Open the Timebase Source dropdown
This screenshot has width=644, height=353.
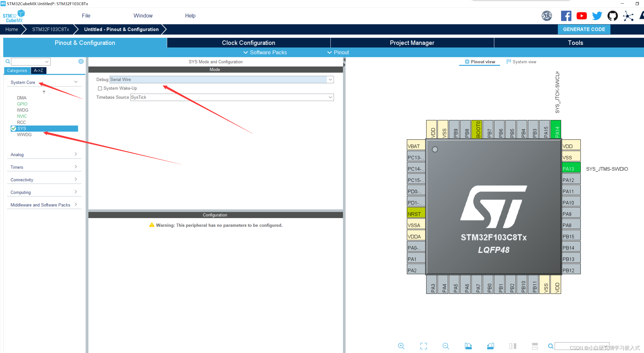(x=330, y=97)
